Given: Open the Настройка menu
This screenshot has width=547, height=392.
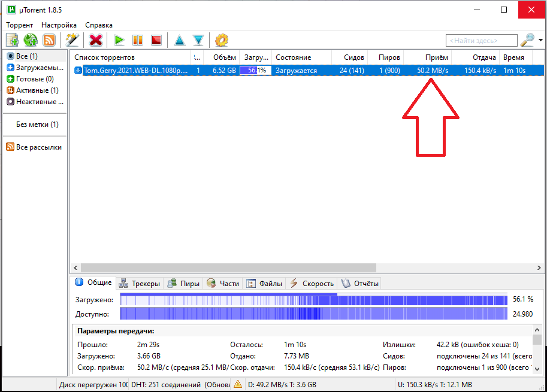Looking at the screenshot, I should tap(59, 25).
